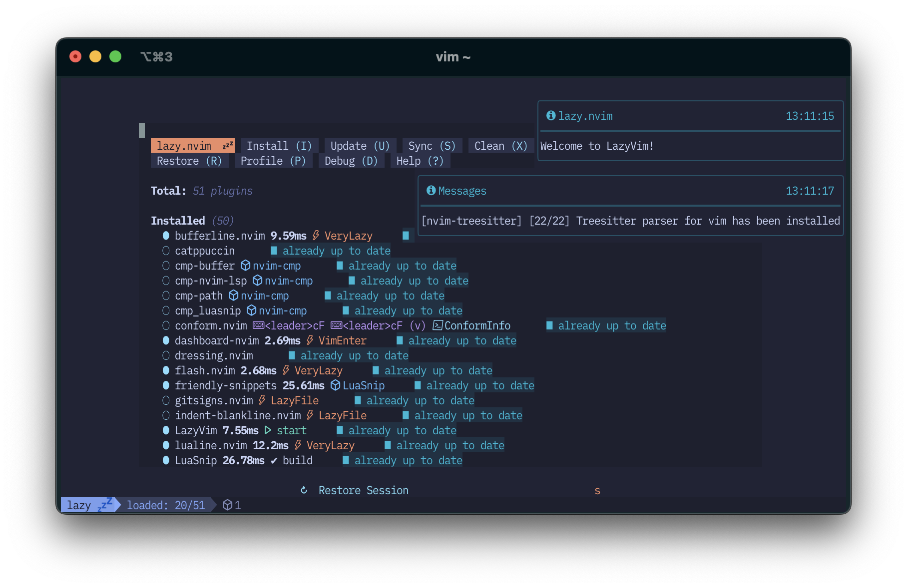Collapse the Installed (50) section
907x588 pixels.
pos(192,220)
